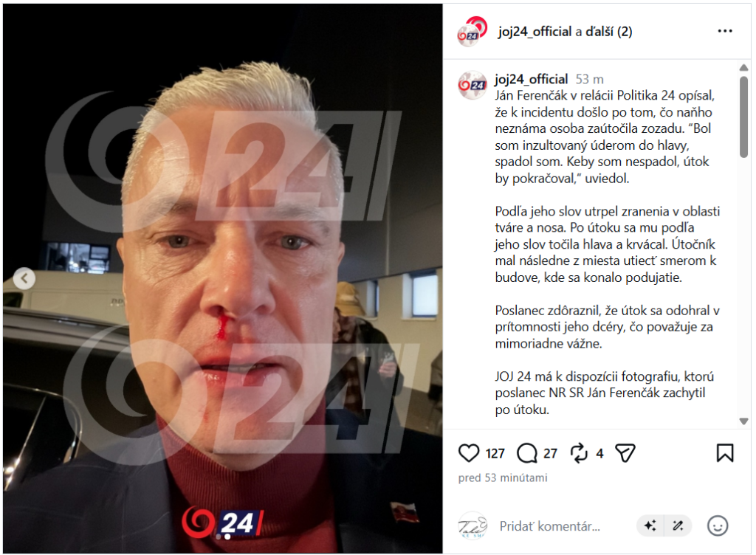
Task: Open the joj24_official profile from the header
Action: pos(535,32)
